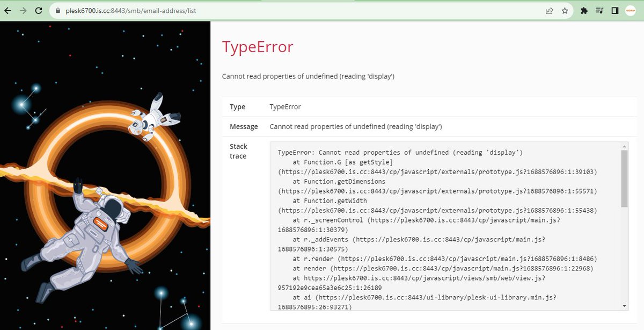Toggle the browser side panel
644x330 pixels.
point(615,10)
